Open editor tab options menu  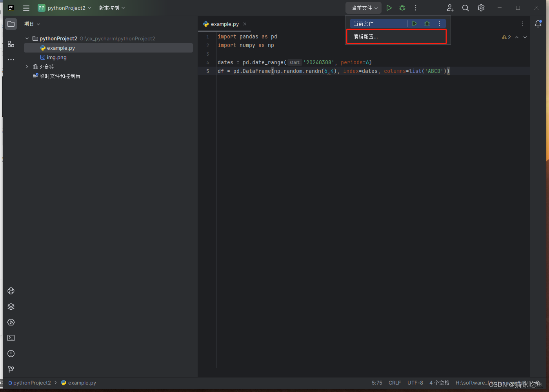point(522,24)
